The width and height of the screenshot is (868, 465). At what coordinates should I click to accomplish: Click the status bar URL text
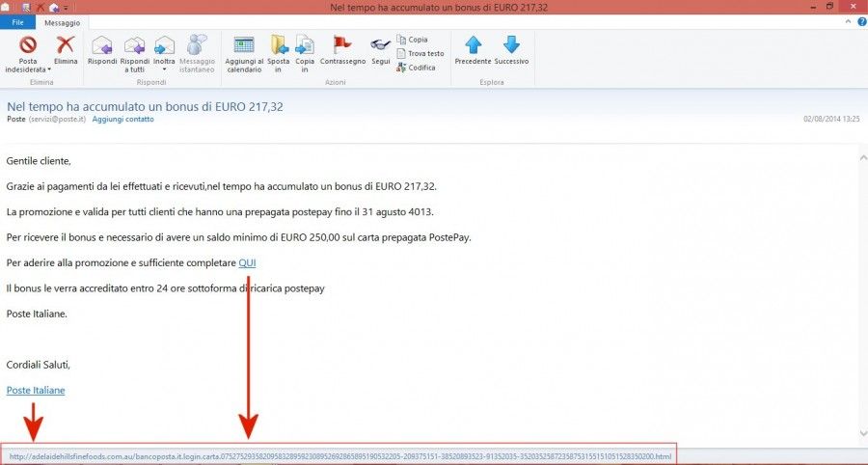[x=340, y=456]
